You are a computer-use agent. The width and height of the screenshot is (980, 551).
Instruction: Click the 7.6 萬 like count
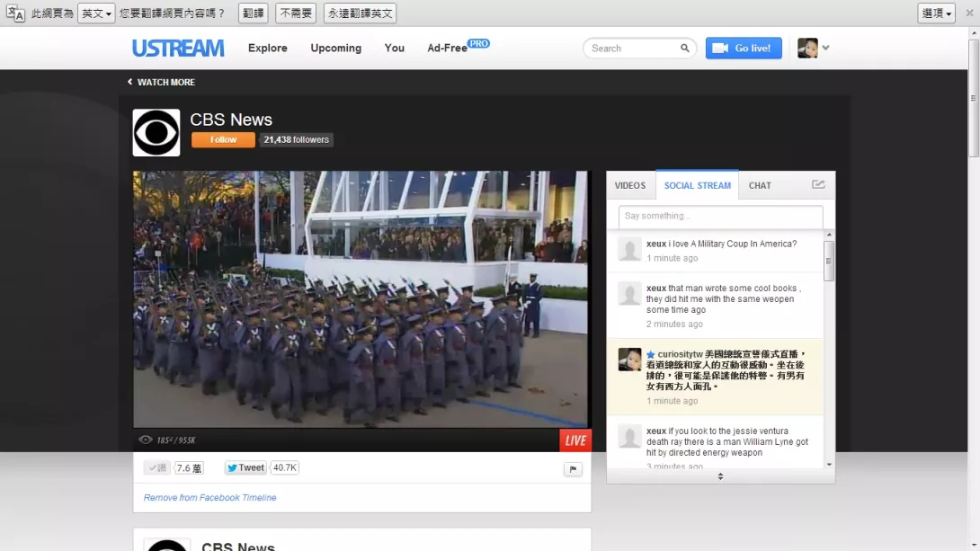point(189,468)
